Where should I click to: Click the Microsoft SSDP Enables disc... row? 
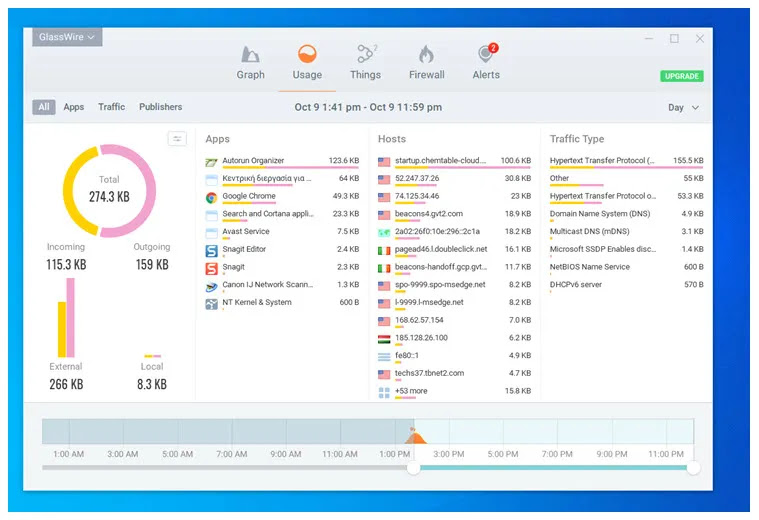click(626, 250)
